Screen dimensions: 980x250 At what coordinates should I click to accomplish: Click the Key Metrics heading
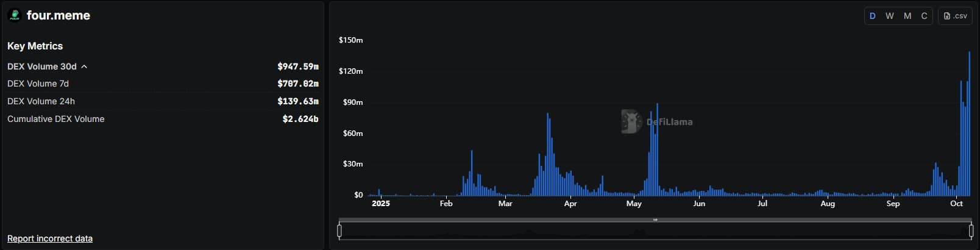(35, 46)
